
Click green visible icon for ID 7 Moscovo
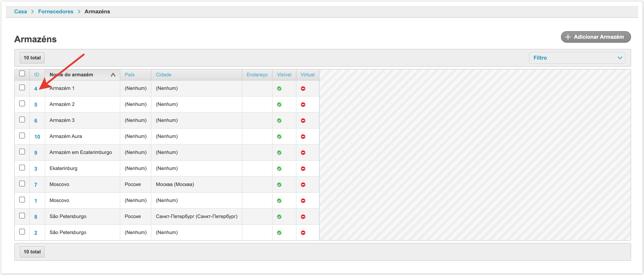[x=279, y=184]
